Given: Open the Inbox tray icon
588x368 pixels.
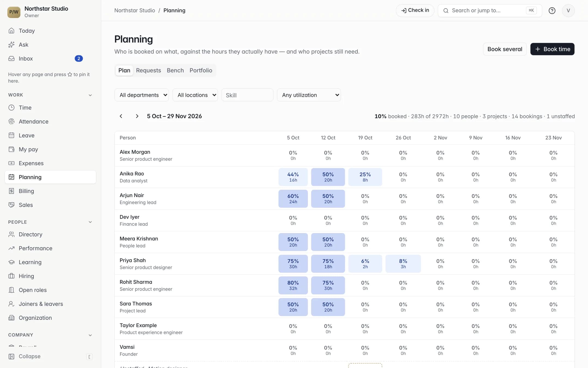Looking at the screenshot, I should [x=11, y=58].
